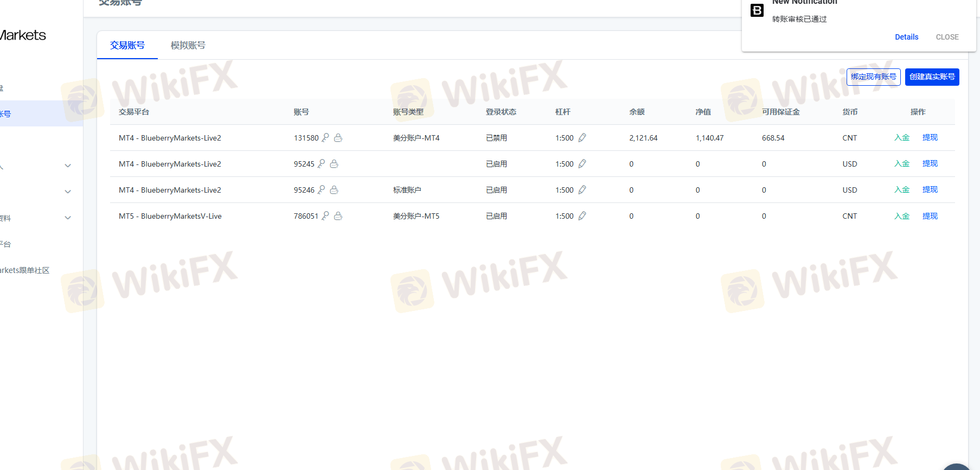
Task: Click lock icon for account 131580
Action: pyautogui.click(x=338, y=138)
